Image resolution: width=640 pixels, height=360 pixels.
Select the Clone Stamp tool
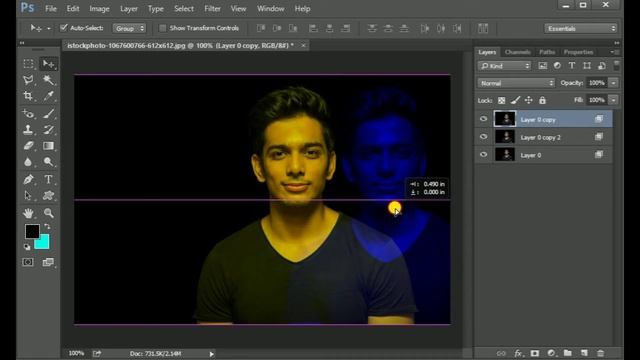tap(28, 130)
